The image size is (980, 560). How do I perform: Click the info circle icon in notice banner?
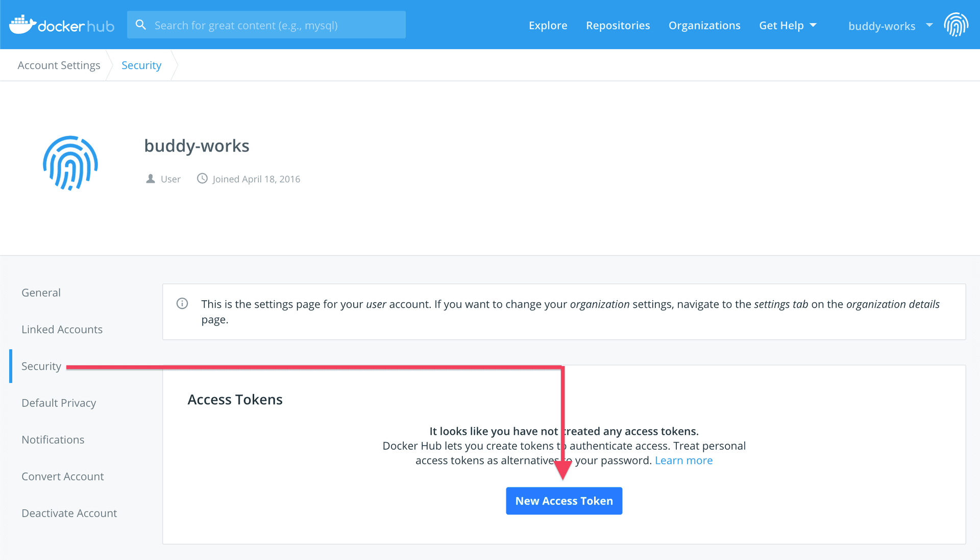tap(182, 303)
